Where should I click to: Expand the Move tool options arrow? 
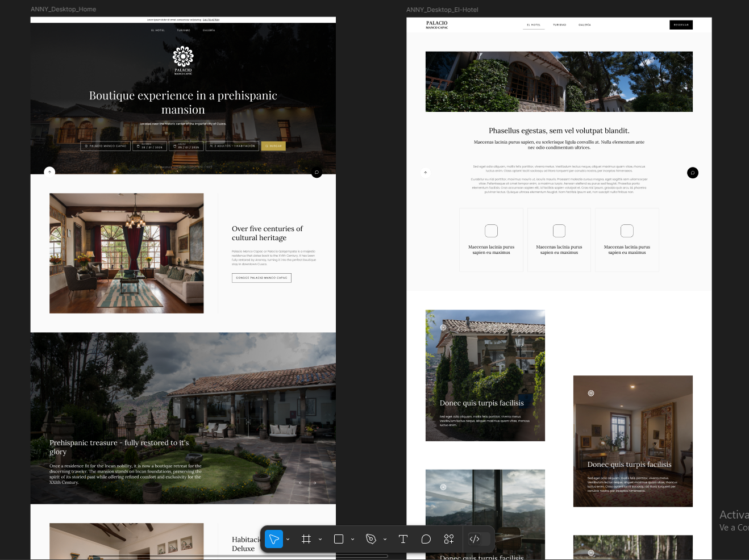(x=288, y=539)
